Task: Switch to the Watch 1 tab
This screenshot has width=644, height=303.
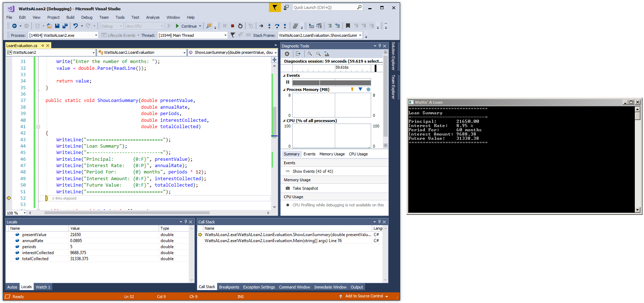Action: tap(43, 287)
